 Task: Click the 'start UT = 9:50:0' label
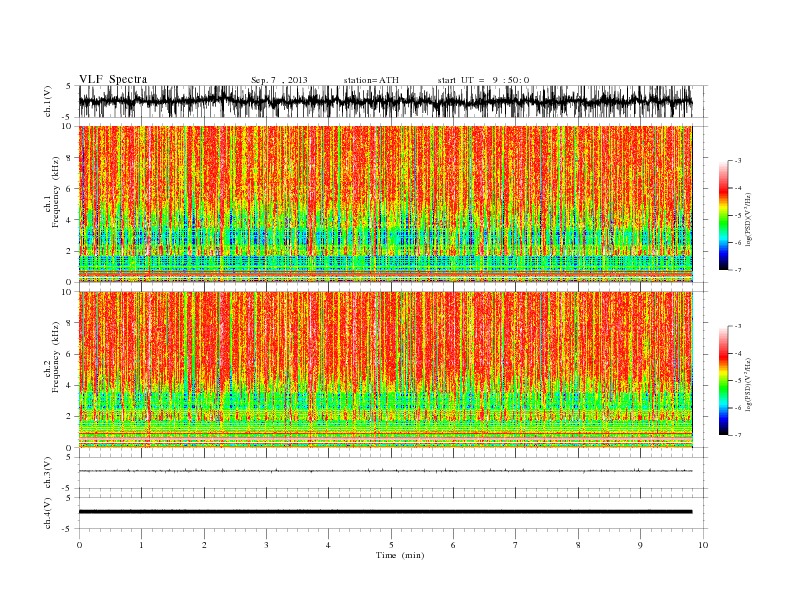pyautogui.click(x=483, y=80)
